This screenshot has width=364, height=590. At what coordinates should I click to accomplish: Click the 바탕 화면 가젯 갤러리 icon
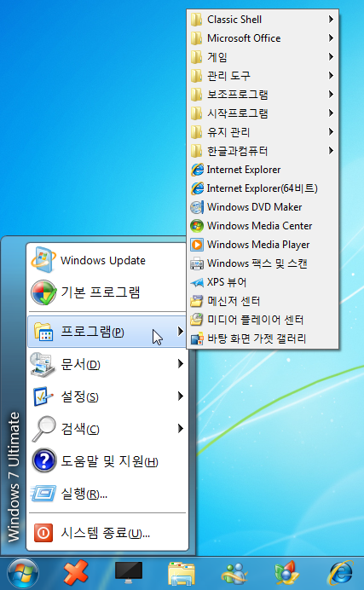point(197,338)
